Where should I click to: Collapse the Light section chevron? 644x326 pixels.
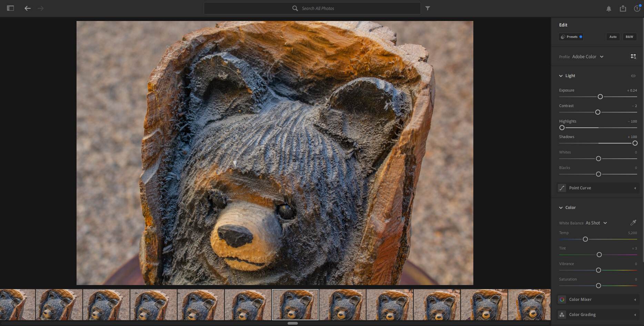tap(562, 75)
